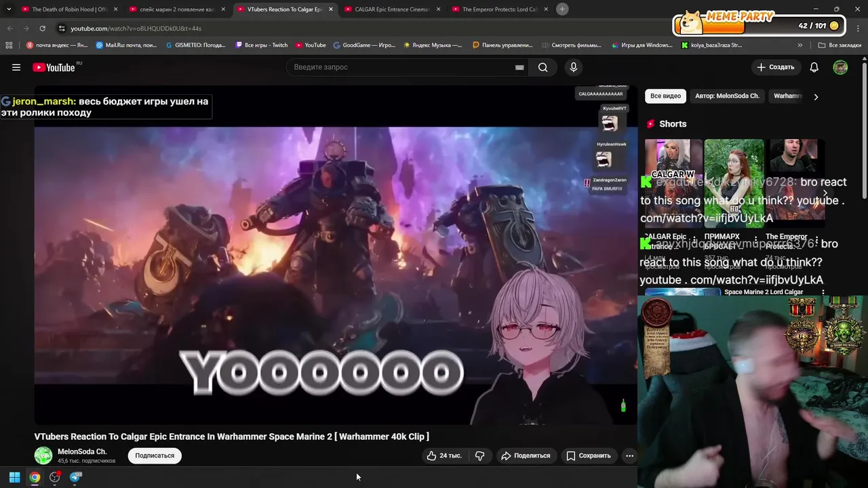
Task: Open options for Space Marine 2 Lord Calgar video
Action: point(823,292)
